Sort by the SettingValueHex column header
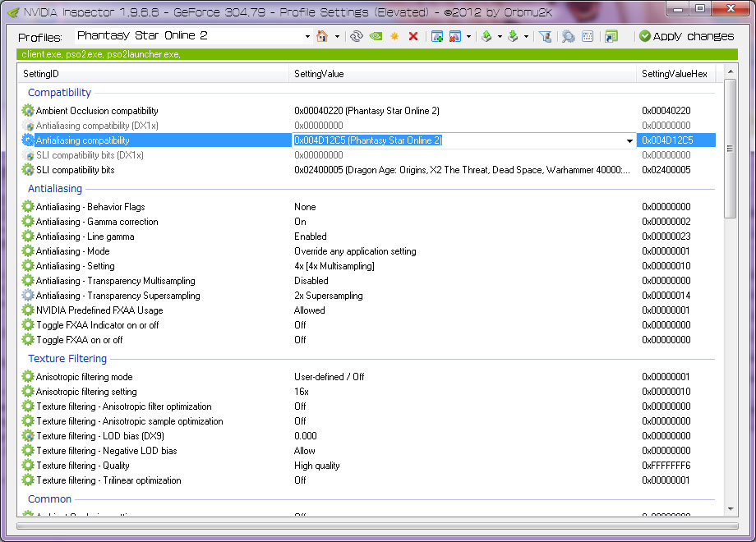 (675, 74)
